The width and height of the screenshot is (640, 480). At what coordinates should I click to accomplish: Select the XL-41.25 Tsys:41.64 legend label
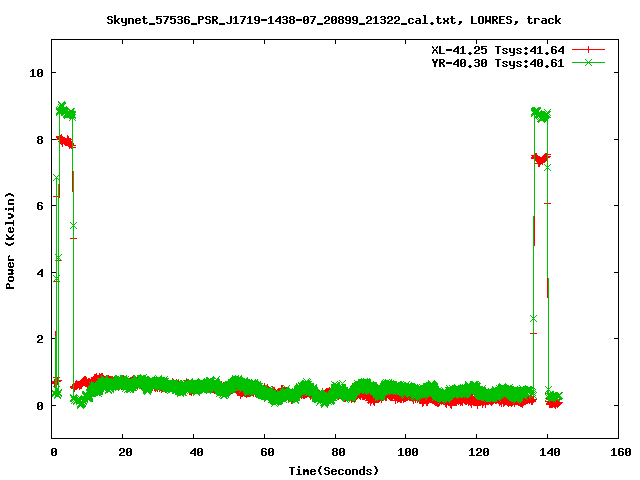498,50
